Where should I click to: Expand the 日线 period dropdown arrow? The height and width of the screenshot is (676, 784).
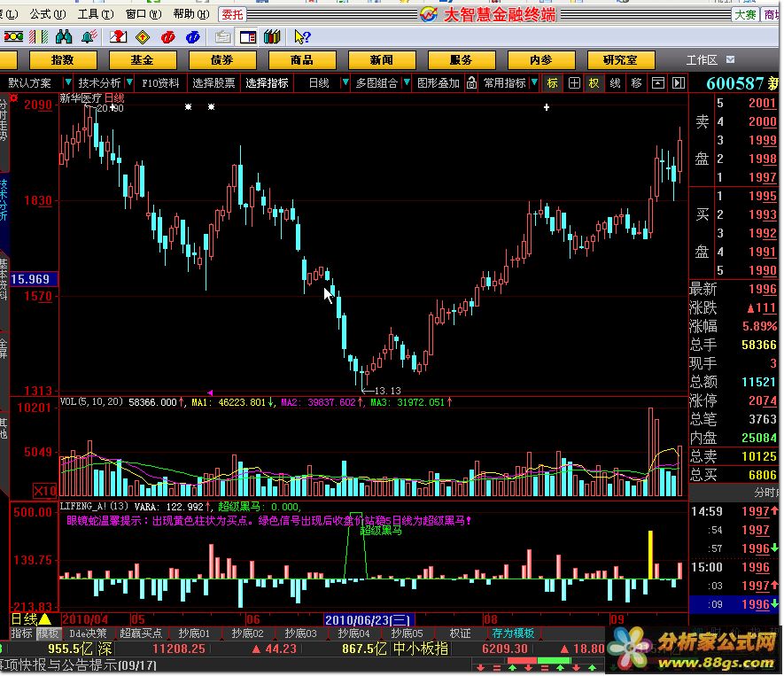[345, 82]
